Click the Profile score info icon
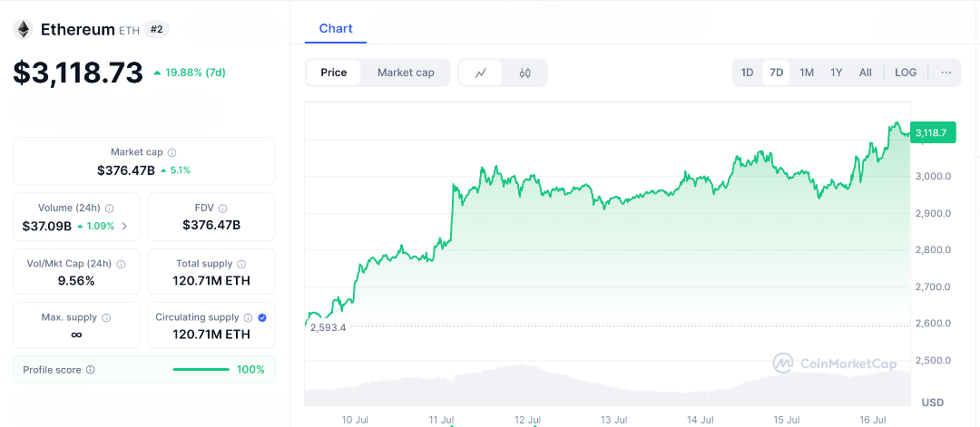This screenshot has width=980, height=427. [x=91, y=370]
